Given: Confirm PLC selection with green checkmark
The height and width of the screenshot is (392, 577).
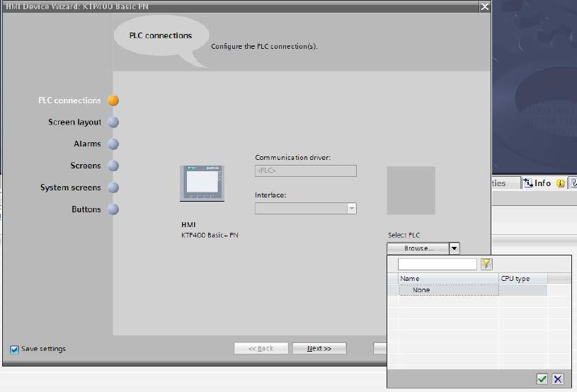Looking at the screenshot, I should tap(542, 379).
